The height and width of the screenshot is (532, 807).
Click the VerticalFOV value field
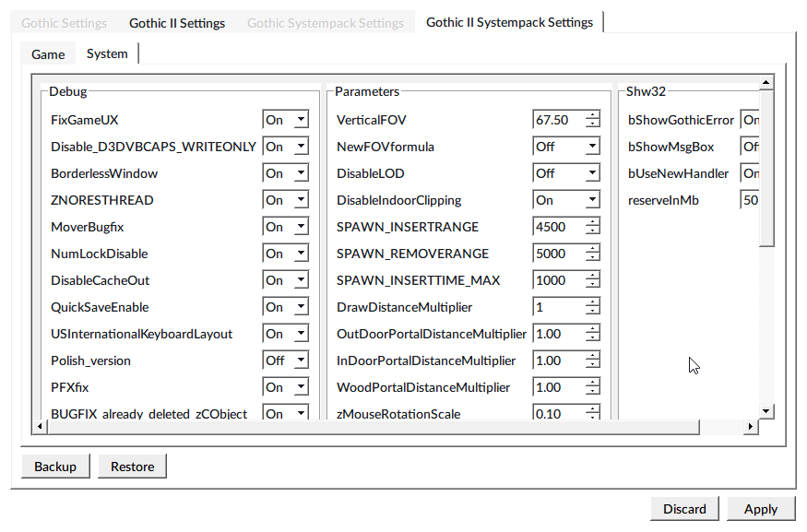tap(559, 120)
